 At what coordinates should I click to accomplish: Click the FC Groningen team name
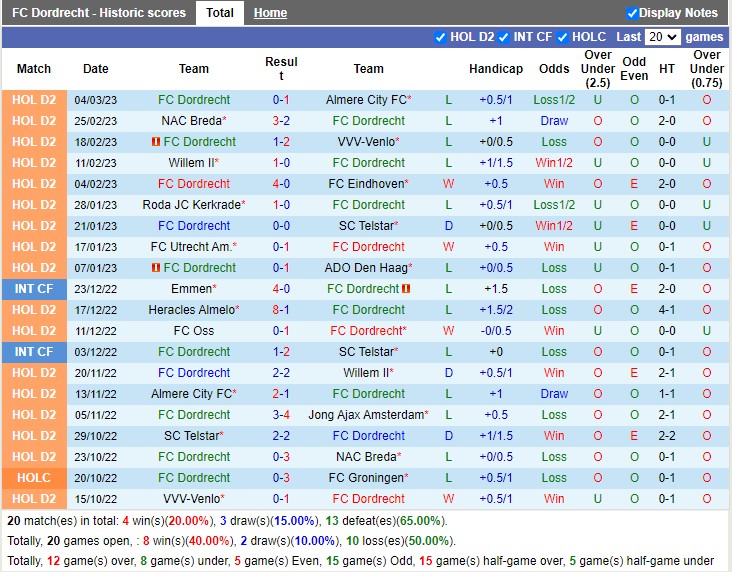tap(368, 478)
